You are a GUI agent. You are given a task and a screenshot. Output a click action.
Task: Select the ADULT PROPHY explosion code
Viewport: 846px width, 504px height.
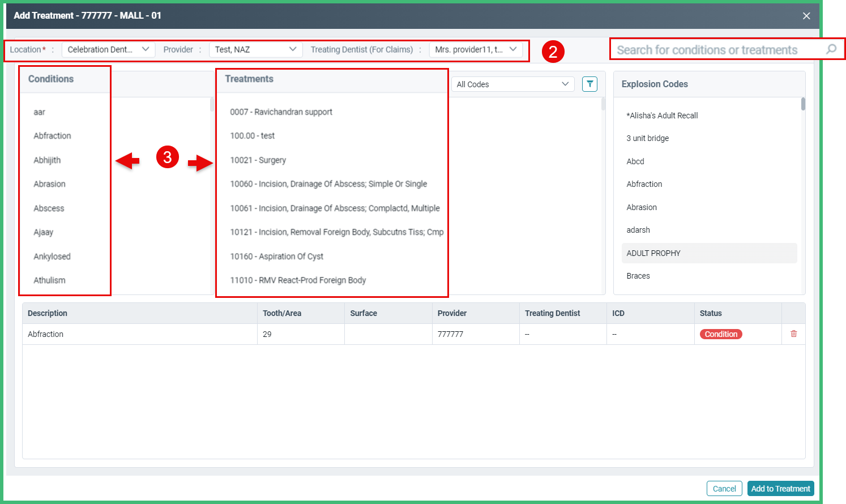654,253
